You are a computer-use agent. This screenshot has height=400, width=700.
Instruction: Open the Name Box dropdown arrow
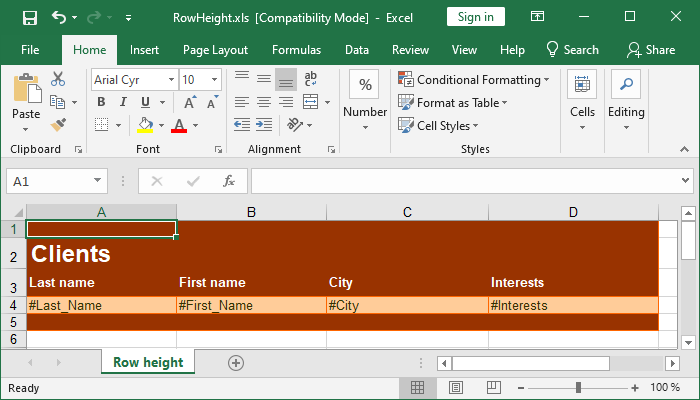pyautogui.click(x=97, y=181)
